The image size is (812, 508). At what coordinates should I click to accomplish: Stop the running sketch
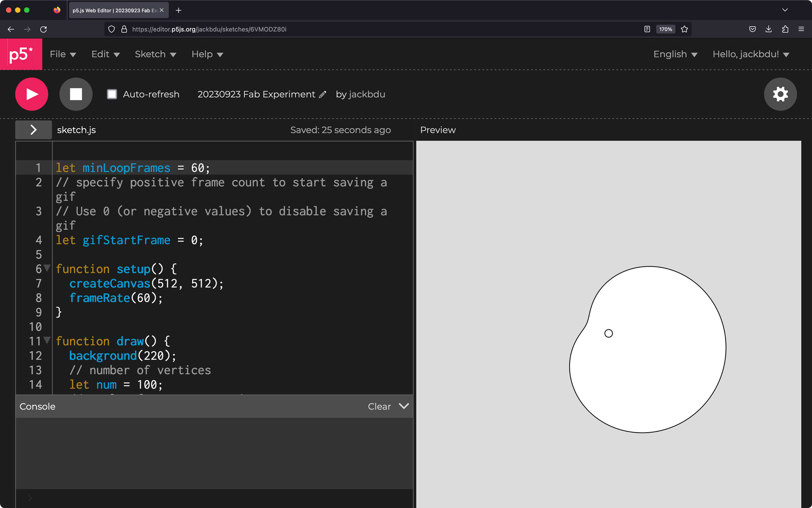(76, 94)
